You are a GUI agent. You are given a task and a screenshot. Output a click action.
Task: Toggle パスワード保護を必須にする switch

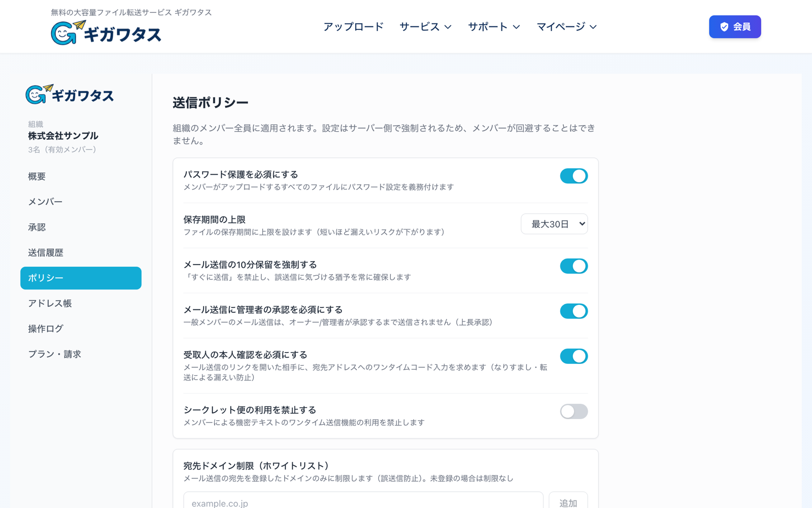click(x=573, y=176)
